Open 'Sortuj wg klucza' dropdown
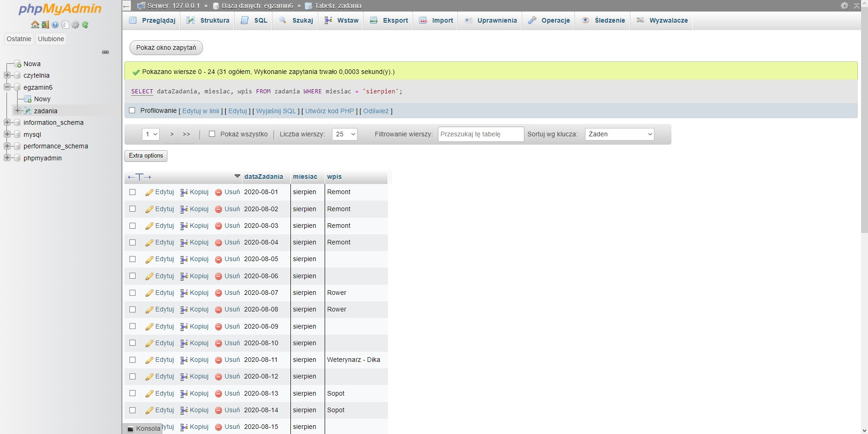 619,134
